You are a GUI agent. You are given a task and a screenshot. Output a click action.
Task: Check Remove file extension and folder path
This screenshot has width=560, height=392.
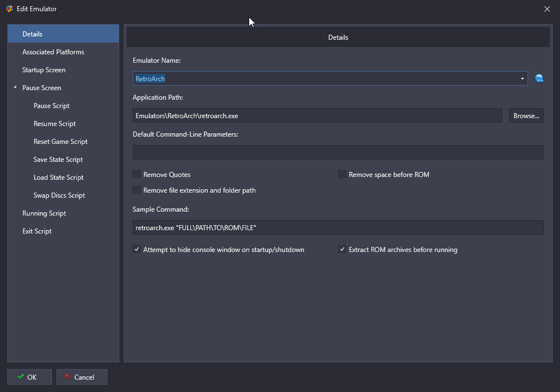click(x=137, y=190)
